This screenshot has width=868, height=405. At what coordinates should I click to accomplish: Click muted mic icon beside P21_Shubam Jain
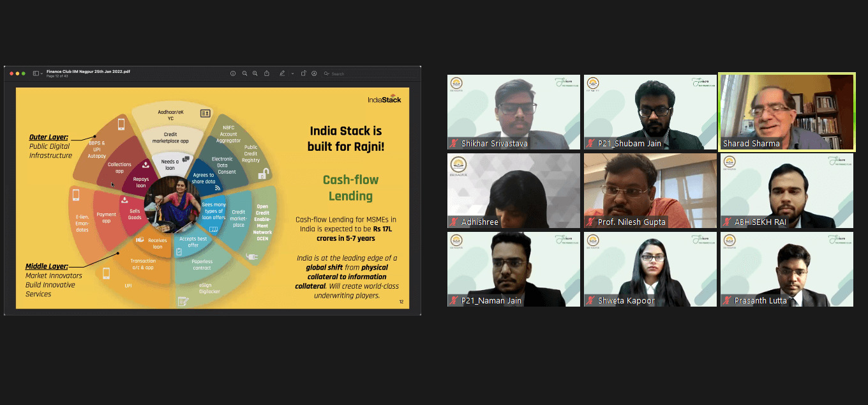pos(592,144)
